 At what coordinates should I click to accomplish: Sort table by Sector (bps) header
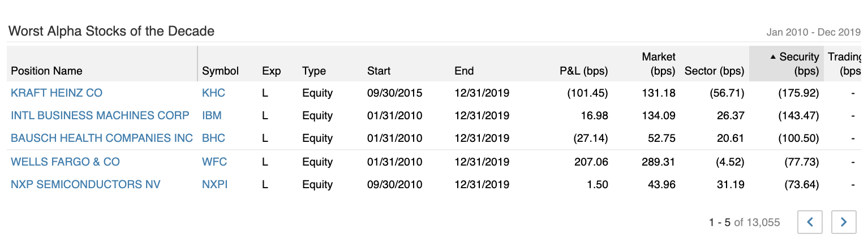(714, 71)
